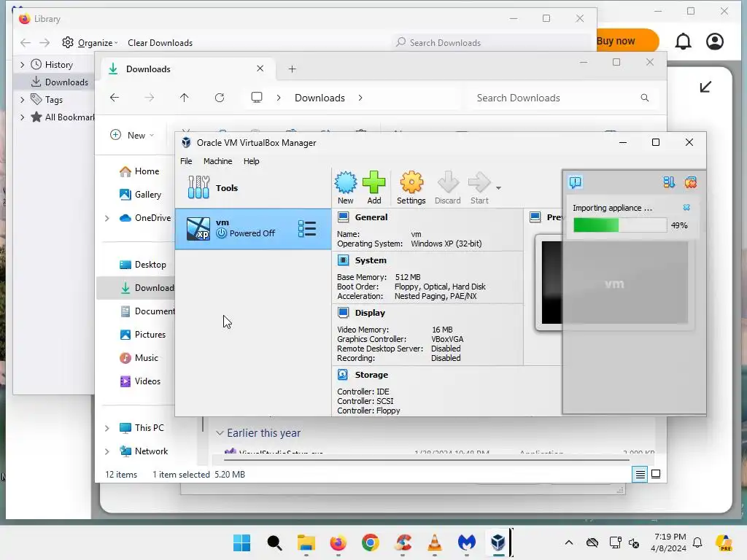Expand the This PC tree node
Screen dimensions: 747x560
click(x=107, y=428)
